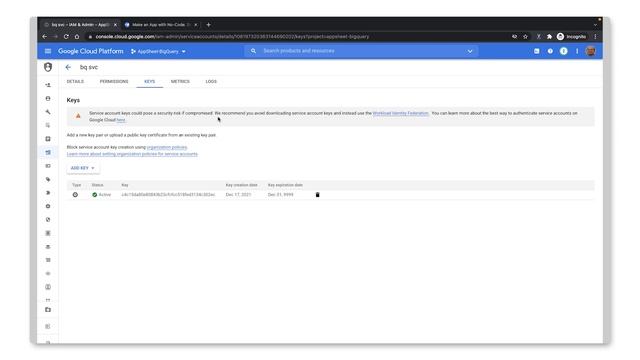Click the Search products and resources field

coord(361,51)
